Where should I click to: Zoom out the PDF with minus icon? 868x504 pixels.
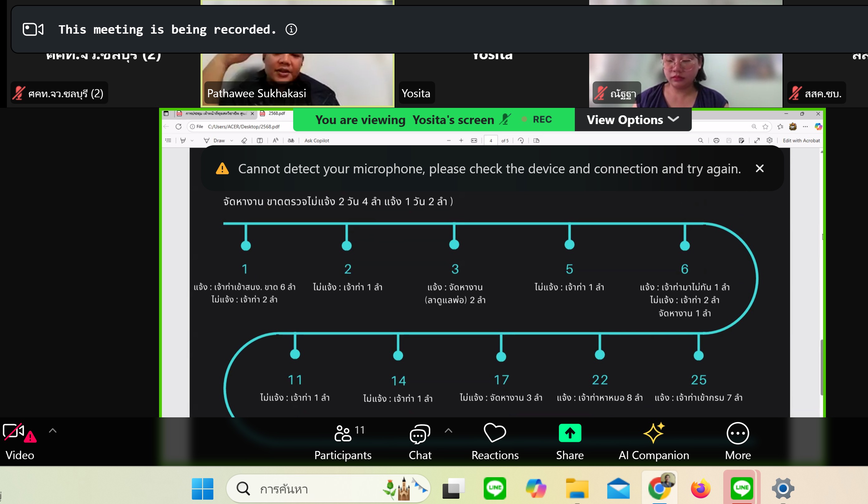click(x=449, y=141)
